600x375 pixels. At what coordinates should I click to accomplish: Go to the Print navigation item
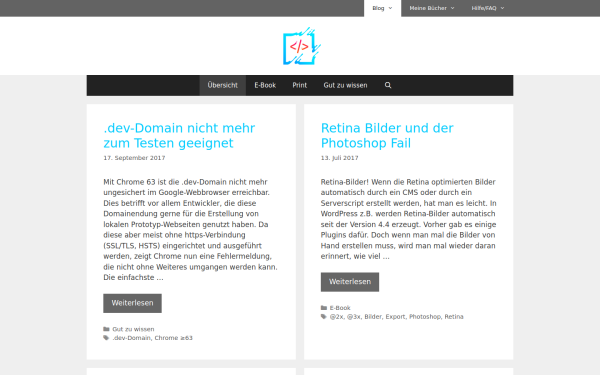tap(300, 85)
